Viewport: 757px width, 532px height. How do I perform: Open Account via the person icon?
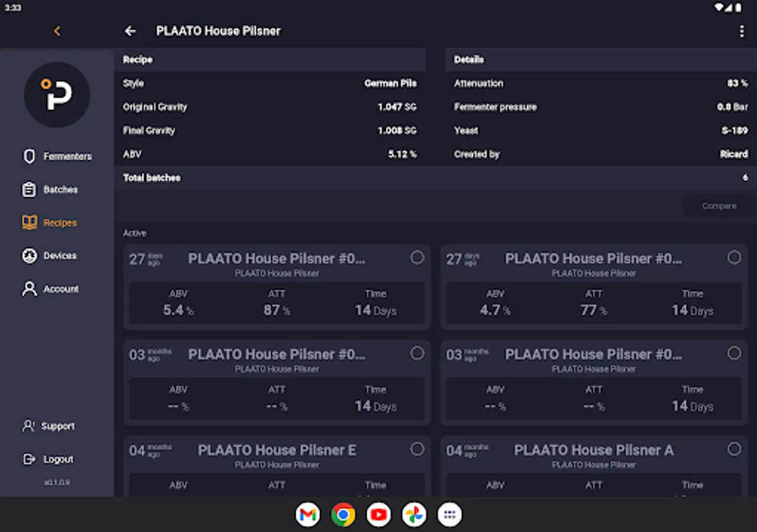pos(29,288)
